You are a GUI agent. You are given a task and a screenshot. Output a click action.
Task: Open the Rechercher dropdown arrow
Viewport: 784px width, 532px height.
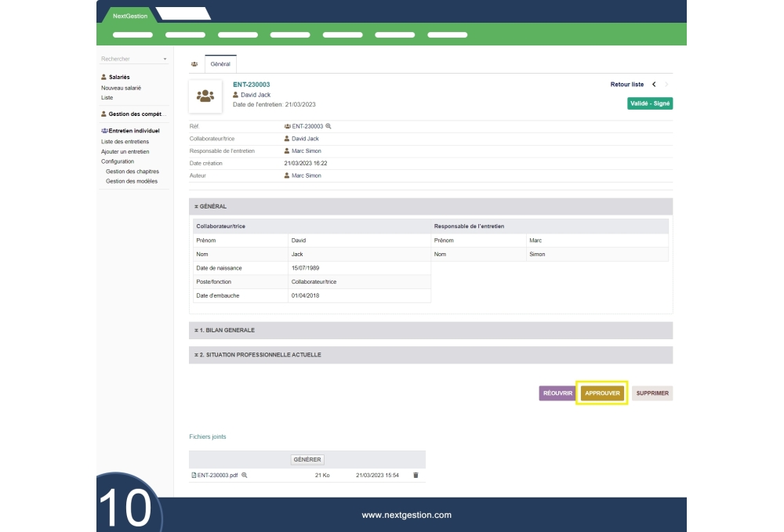[x=165, y=60]
